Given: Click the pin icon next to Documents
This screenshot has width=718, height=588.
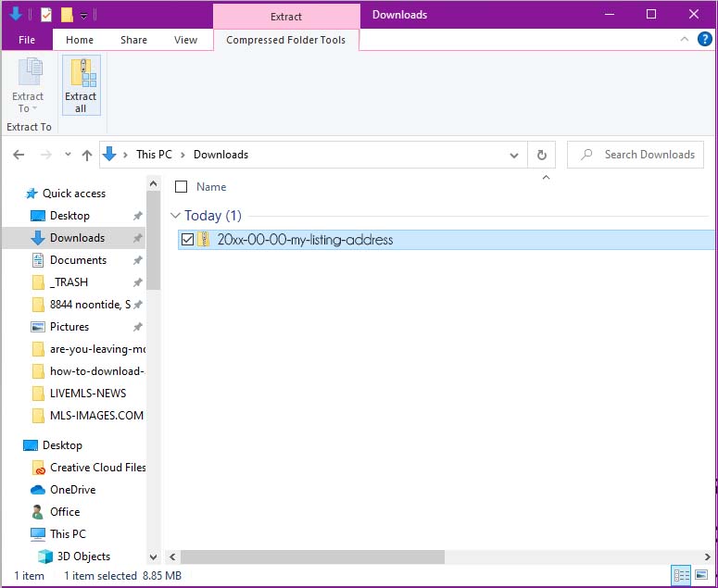Looking at the screenshot, I should [x=137, y=260].
